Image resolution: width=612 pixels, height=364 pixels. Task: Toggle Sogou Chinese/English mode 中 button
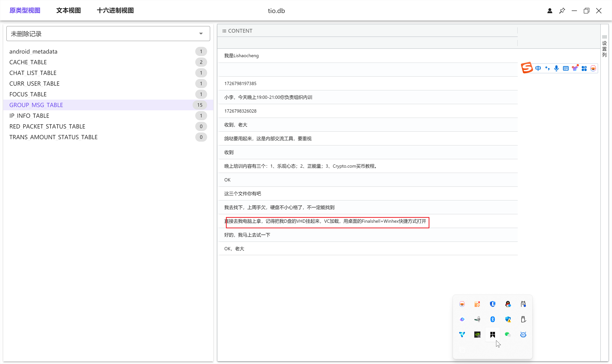coord(538,68)
